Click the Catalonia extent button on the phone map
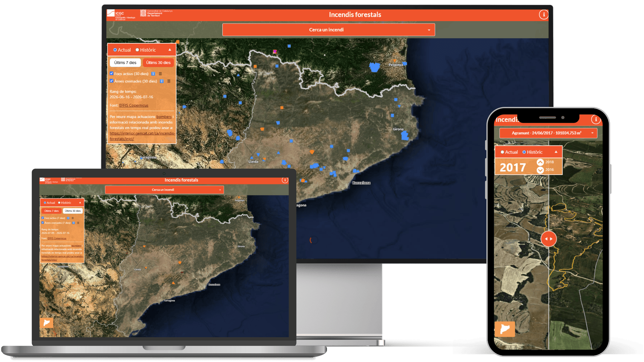 [505, 329]
